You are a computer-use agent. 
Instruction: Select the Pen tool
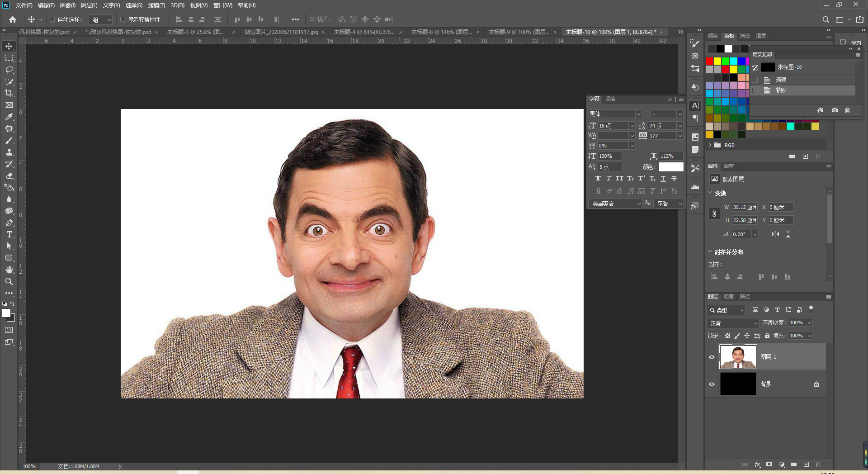pos(9,223)
